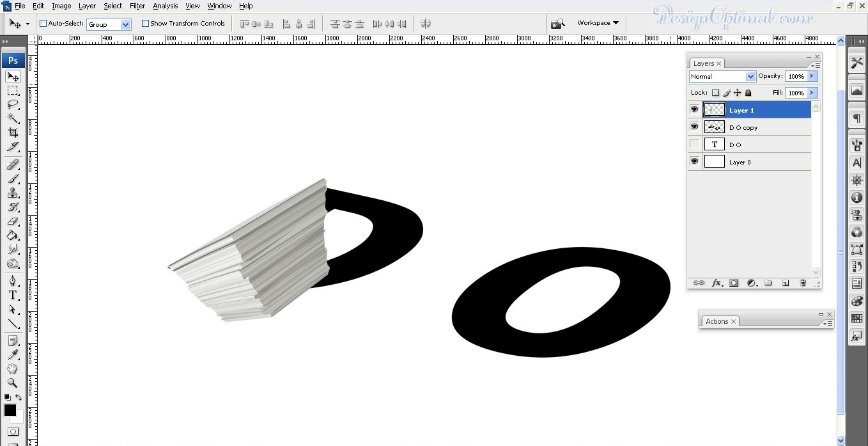This screenshot has height=446, width=868.
Task: Select the Clone Stamp tool
Action: [x=13, y=193]
